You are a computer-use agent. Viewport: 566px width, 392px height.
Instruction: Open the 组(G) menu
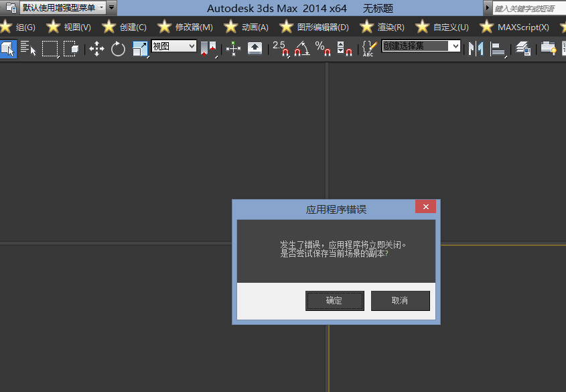pyautogui.click(x=25, y=27)
